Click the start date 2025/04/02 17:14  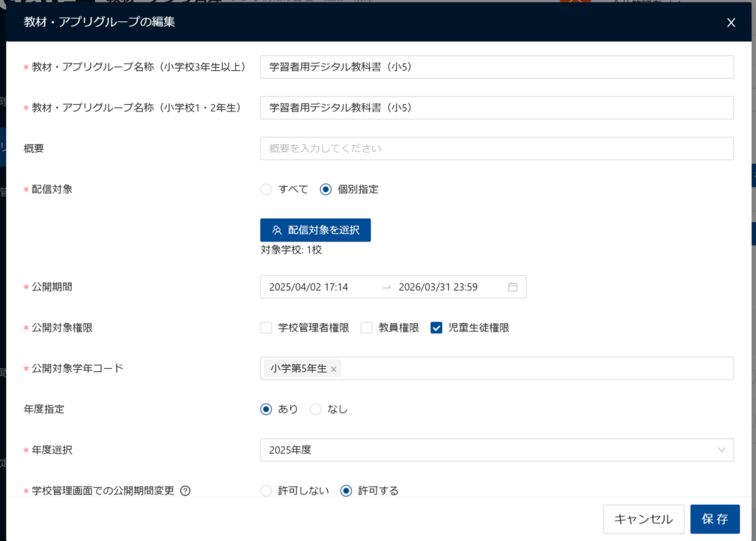click(309, 287)
